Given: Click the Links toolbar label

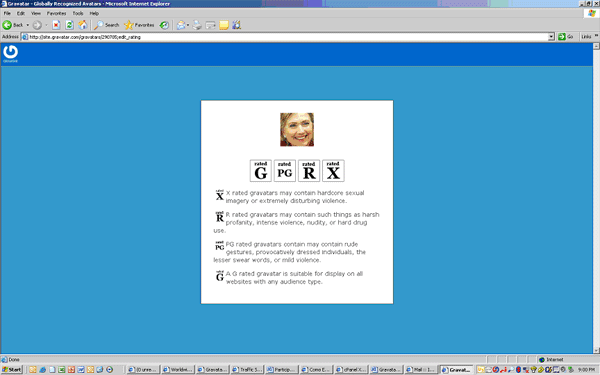Looking at the screenshot, I should point(586,37).
